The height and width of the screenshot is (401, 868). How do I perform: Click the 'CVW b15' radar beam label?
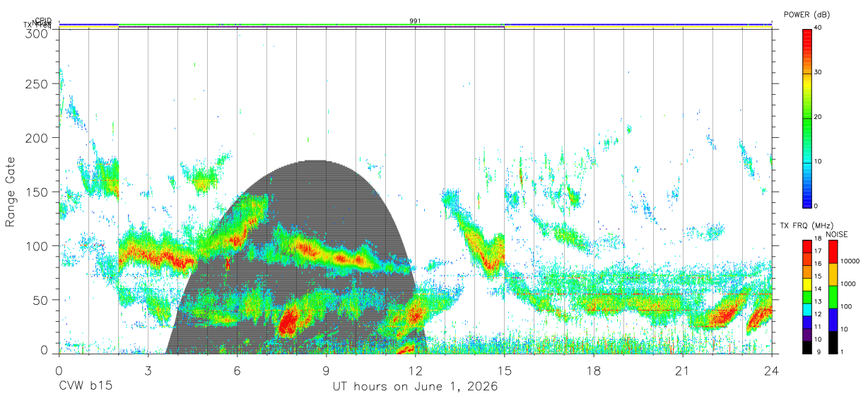[85, 387]
